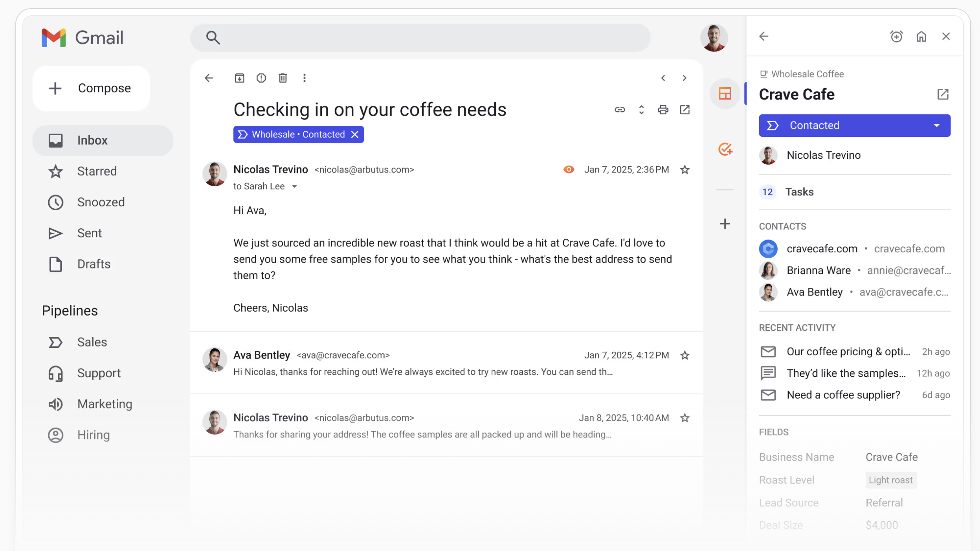
Task: Print the conversation
Action: pyautogui.click(x=663, y=110)
